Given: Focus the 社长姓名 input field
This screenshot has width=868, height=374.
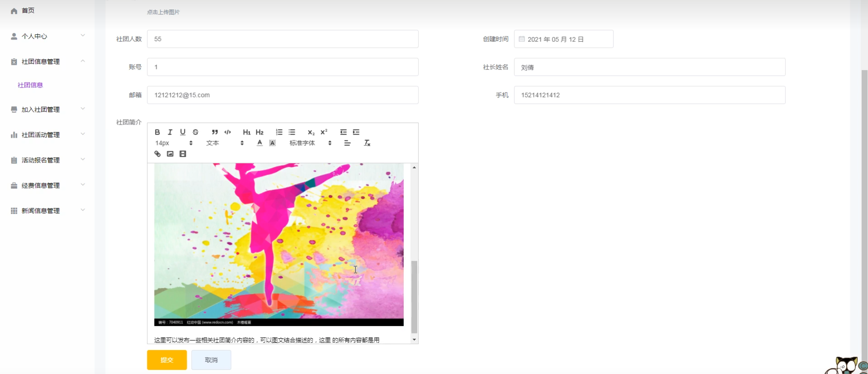Looking at the screenshot, I should click(650, 67).
